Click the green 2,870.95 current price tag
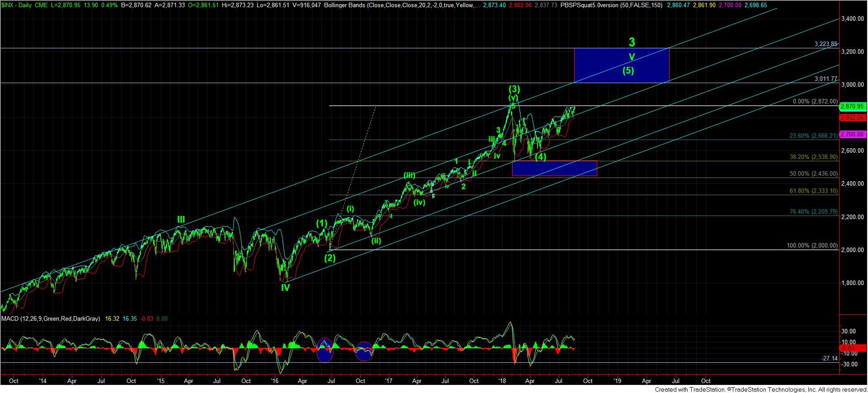868x393 pixels. coord(852,106)
